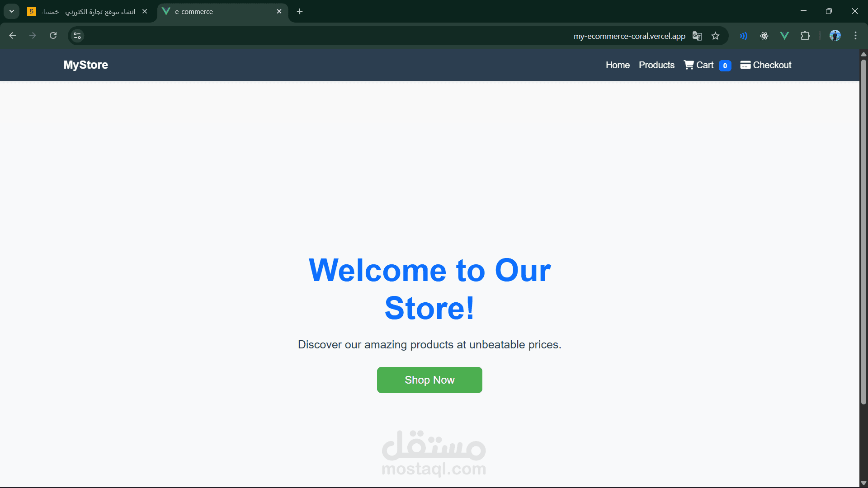This screenshot has width=868, height=488.
Task: Open the Google Translate icon in address bar
Action: click(x=697, y=36)
